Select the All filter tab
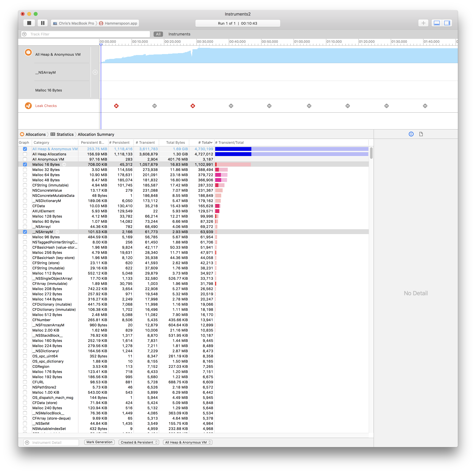This screenshot has height=473, width=476. tap(158, 34)
